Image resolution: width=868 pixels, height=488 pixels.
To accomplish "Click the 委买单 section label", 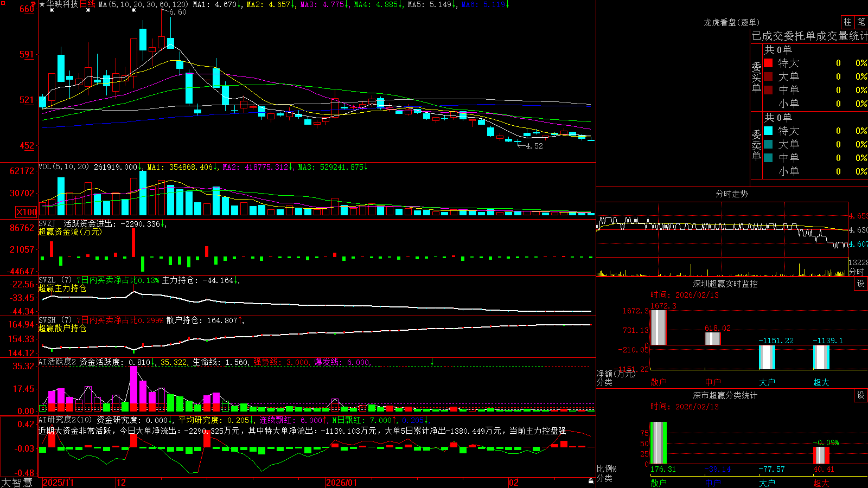I will click(756, 78).
